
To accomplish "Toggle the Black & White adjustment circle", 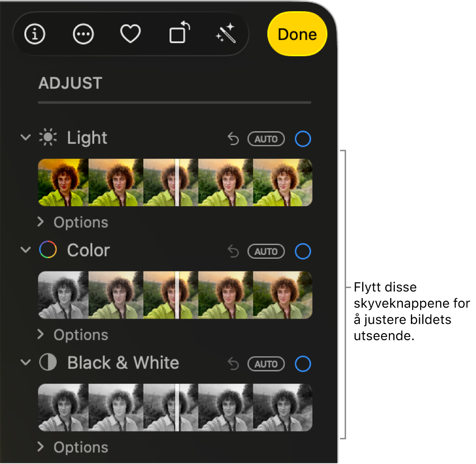I will 303,364.
